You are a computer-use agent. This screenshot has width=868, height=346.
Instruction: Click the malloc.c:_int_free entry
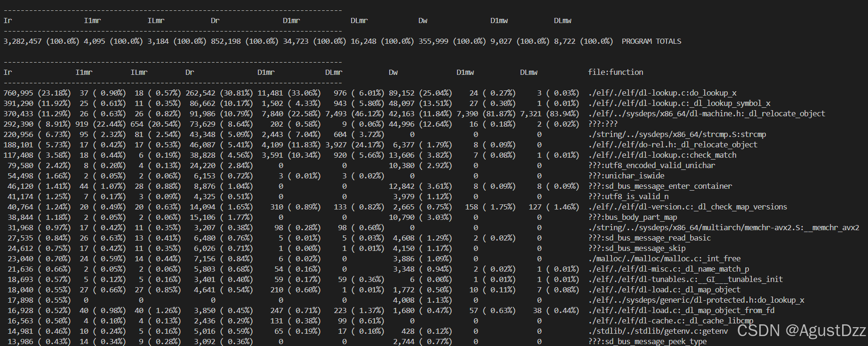coord(664,259)
